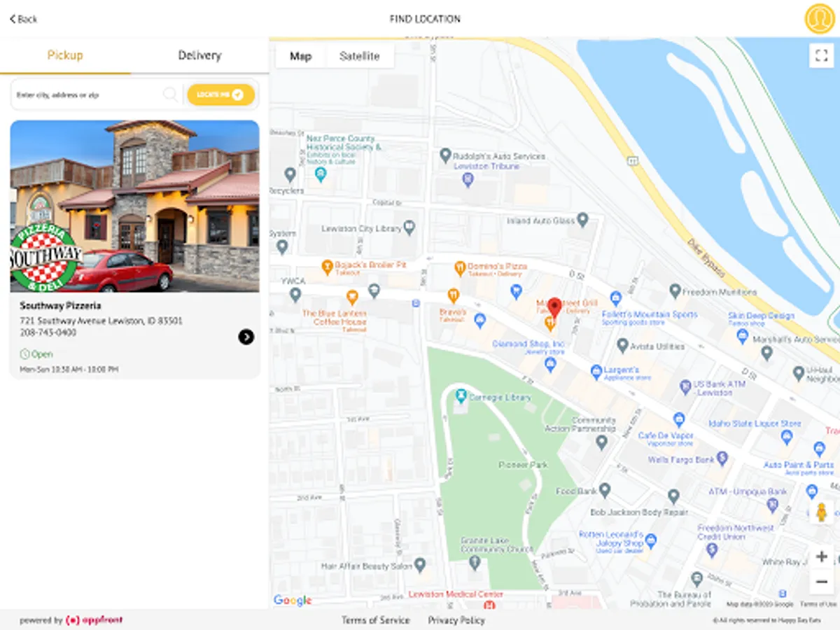Click the Community Action Partnership marker

tap(601, 442)
